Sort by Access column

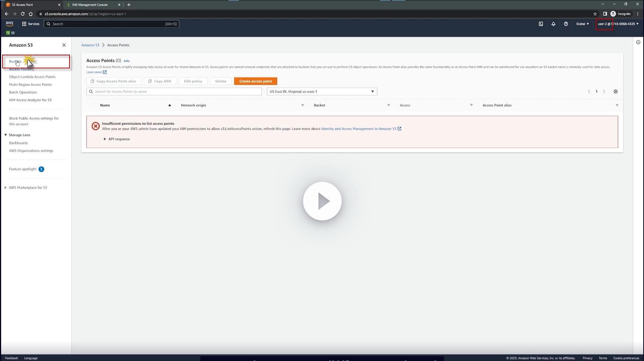point(472,105)
